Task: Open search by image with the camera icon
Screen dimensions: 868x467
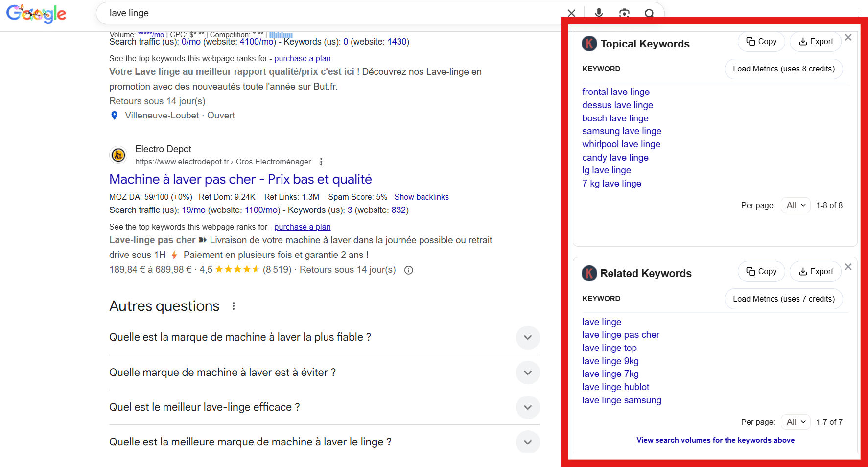Action: (624, 13)
